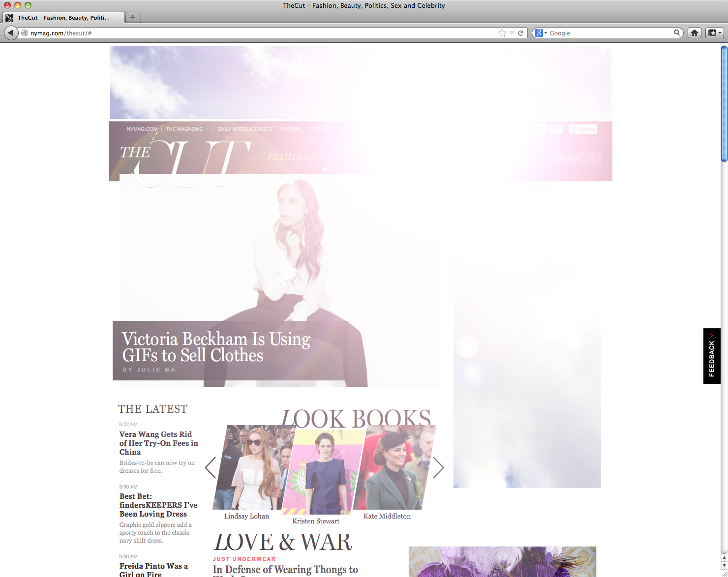
Task: Reload the page with the refresh icon
Action: tap(520, 33)
